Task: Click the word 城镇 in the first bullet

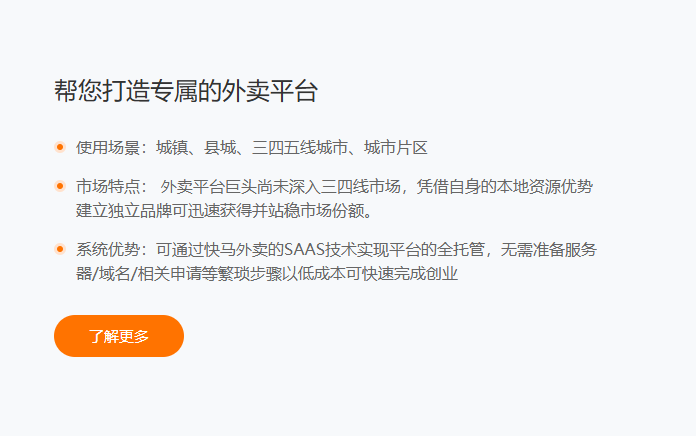Action: (x=172, y=147)
